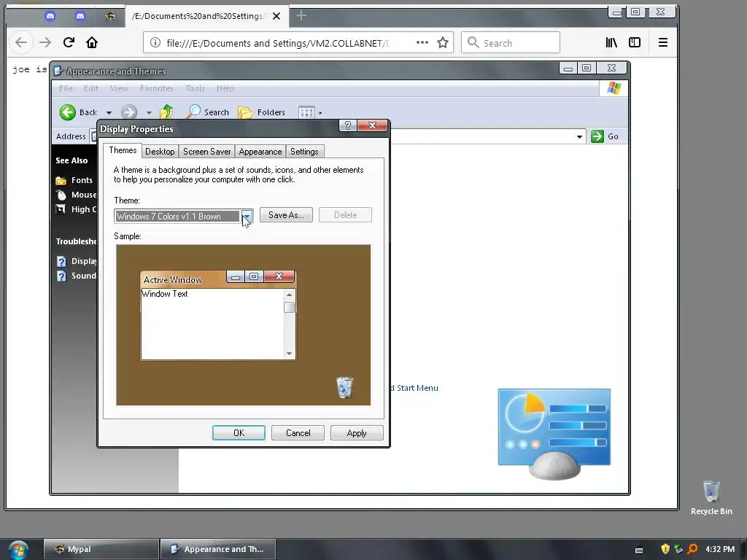This screenshot has width=747, height=560.
Task: Click the sample Active Window preview
Action: pos(218,315)
